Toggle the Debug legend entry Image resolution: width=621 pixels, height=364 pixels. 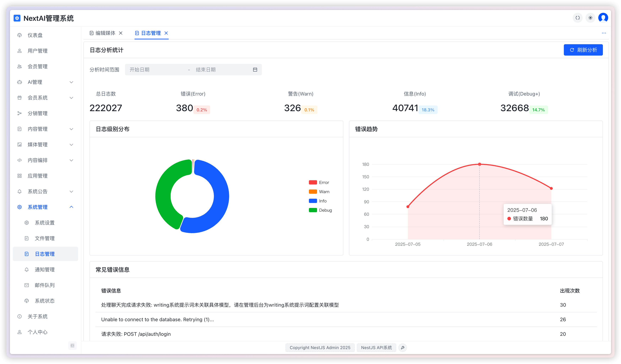point(320,210)
